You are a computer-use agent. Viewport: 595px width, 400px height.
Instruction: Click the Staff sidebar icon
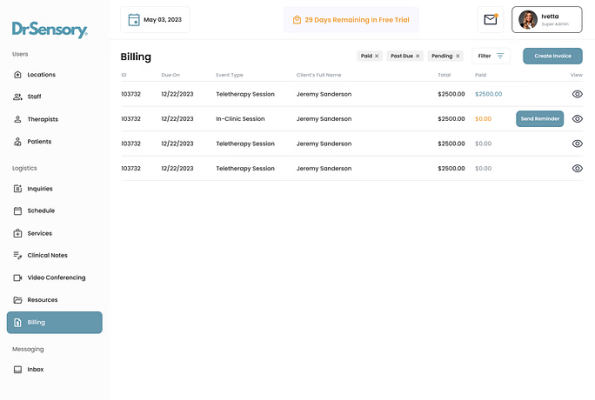click(x=17, y=97)
